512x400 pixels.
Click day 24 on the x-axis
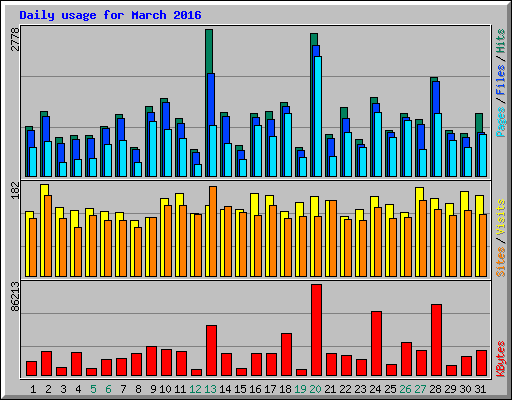coord(375,389)
